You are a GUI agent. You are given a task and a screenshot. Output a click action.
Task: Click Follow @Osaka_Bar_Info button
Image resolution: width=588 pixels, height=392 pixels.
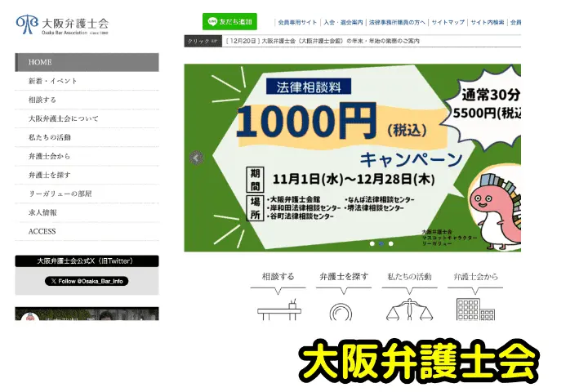click(x=87, y=281)
